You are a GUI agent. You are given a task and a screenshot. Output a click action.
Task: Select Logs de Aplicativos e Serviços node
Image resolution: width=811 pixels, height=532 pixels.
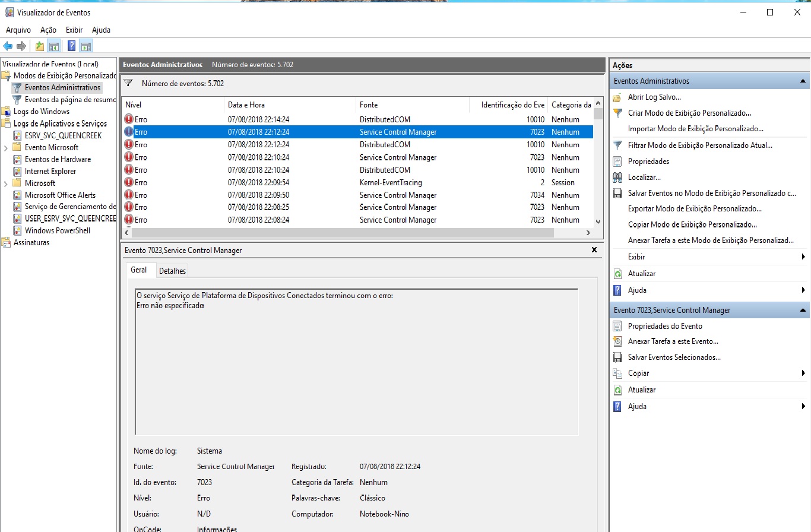pyautogui.click(x=60, y=123)
